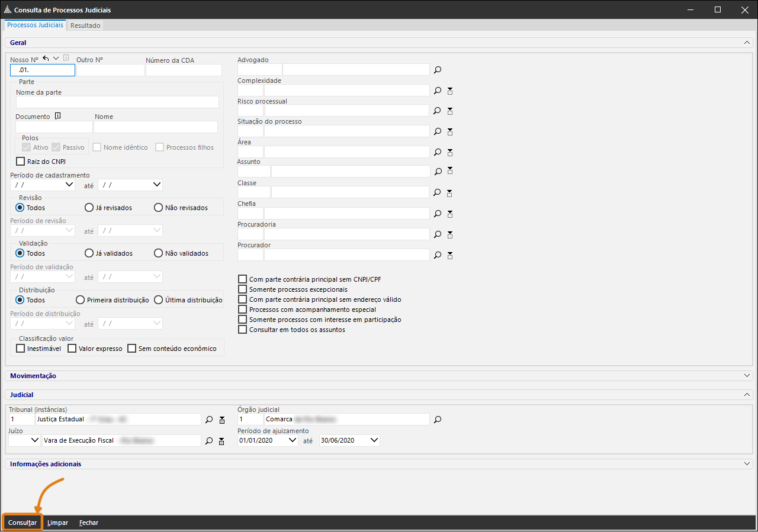Tick the Valor expresso checkbox
Image resolution: width=758 pixels, height=532 pixels.
(x=72, y=349)
